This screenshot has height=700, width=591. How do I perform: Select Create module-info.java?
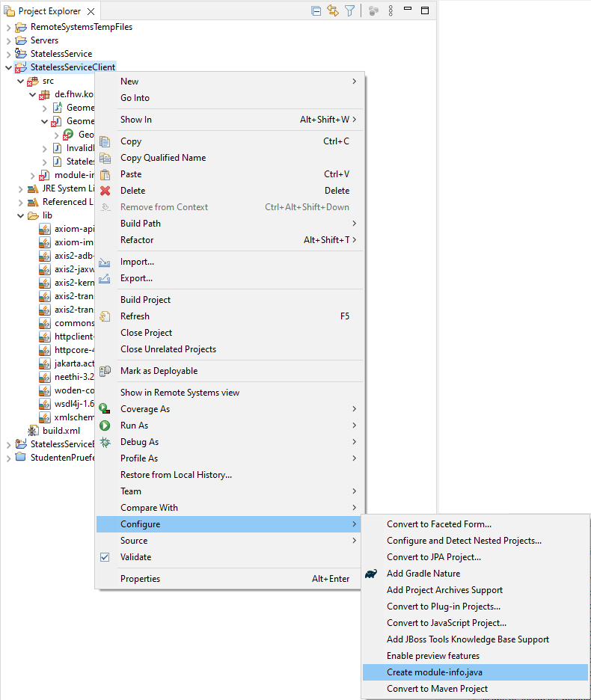(x=475, y=672)
